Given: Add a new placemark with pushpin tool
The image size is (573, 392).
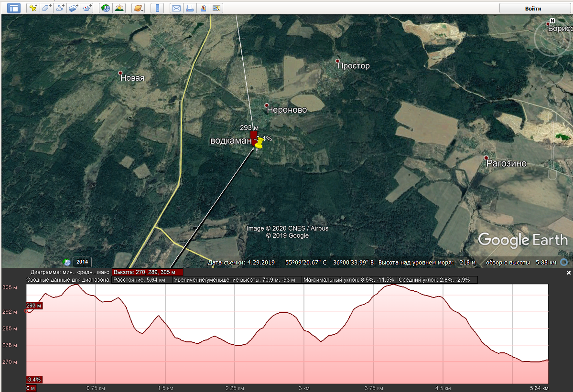Looking at the screenshot, I should click(33, 8).
